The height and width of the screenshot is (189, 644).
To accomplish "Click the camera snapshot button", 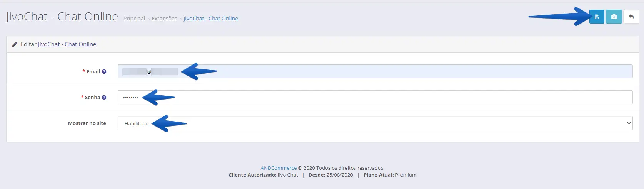I will (614, 17).
